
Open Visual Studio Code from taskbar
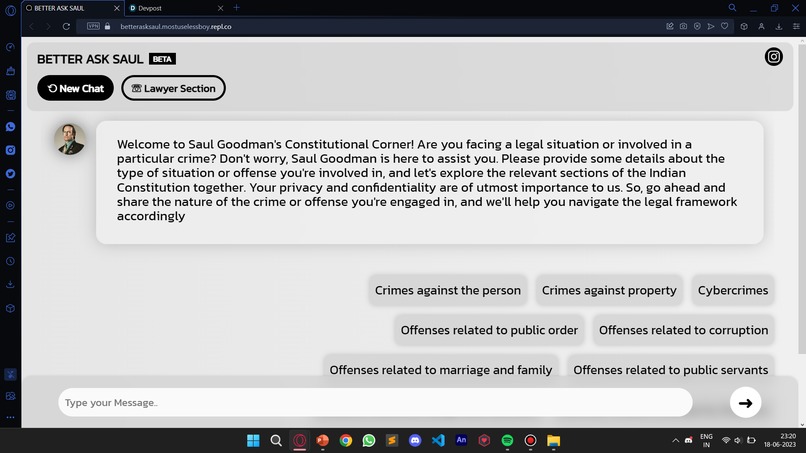(x=438, y=441)
